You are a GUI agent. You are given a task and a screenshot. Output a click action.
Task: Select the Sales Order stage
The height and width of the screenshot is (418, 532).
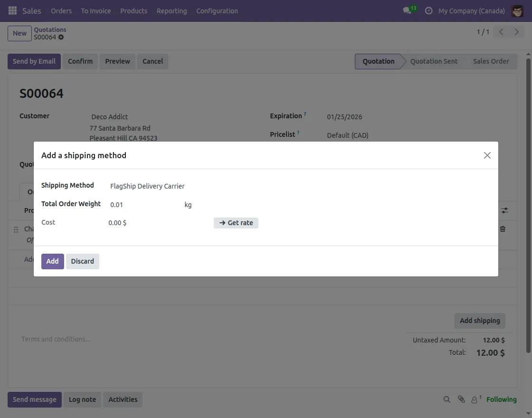pos(491,61)
